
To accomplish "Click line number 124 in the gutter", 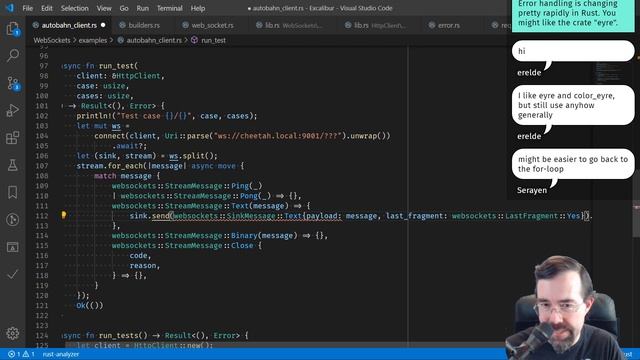I will click(42, 336).
